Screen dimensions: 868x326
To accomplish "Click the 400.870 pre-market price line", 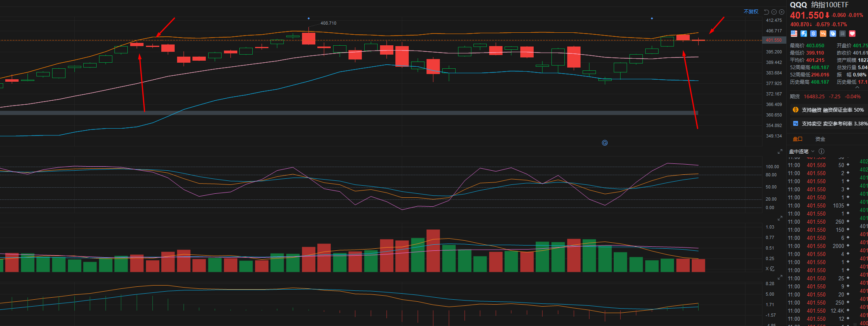I will click(x=819, y=24).
